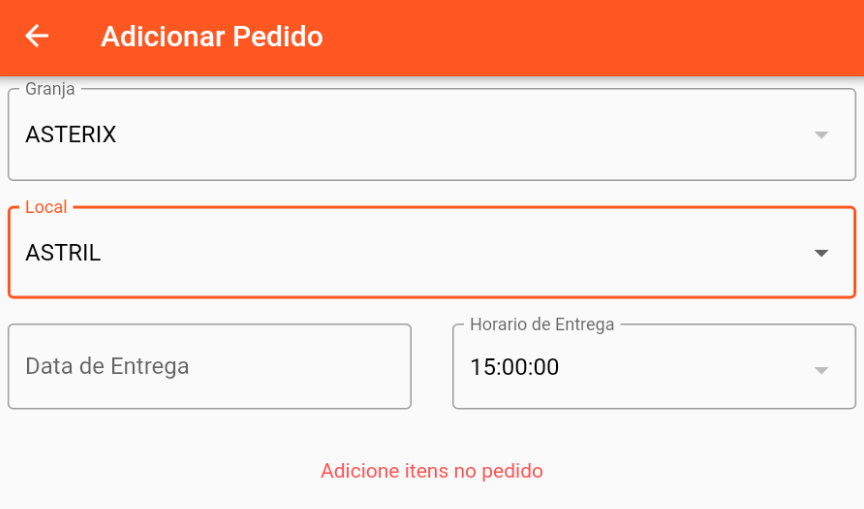Select the ASTERIX value in Granja
Image resolution: width=864 pixels, height=509 pixels.
coord(71,134)
